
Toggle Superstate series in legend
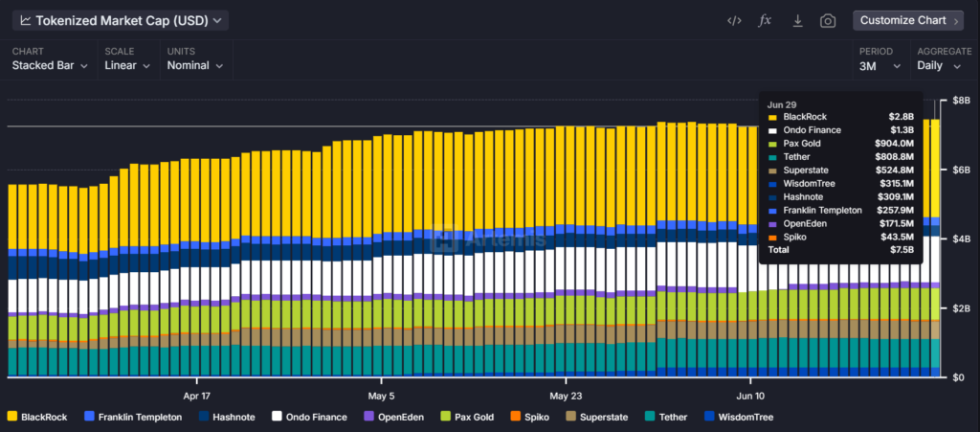tap(596, 417)
